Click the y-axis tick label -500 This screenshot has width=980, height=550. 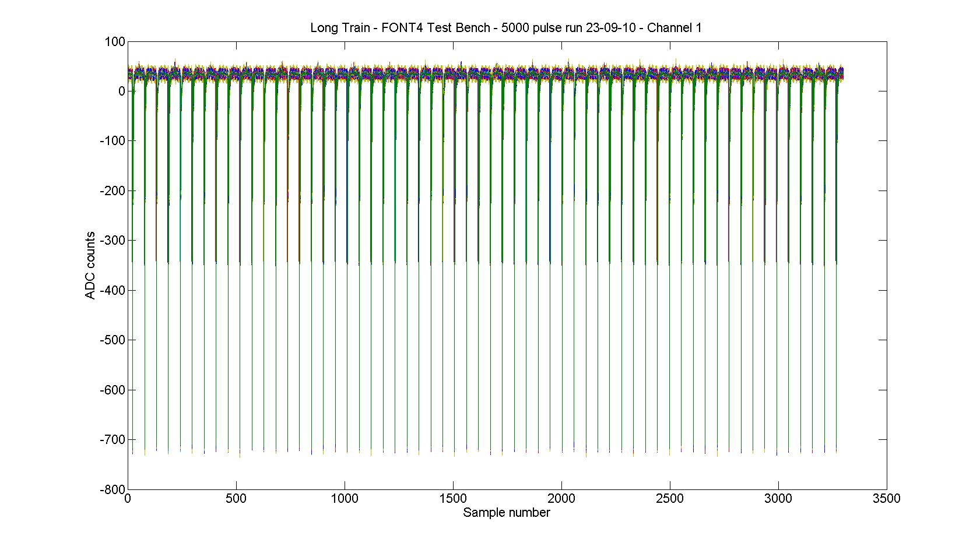[x=113, y=340]
